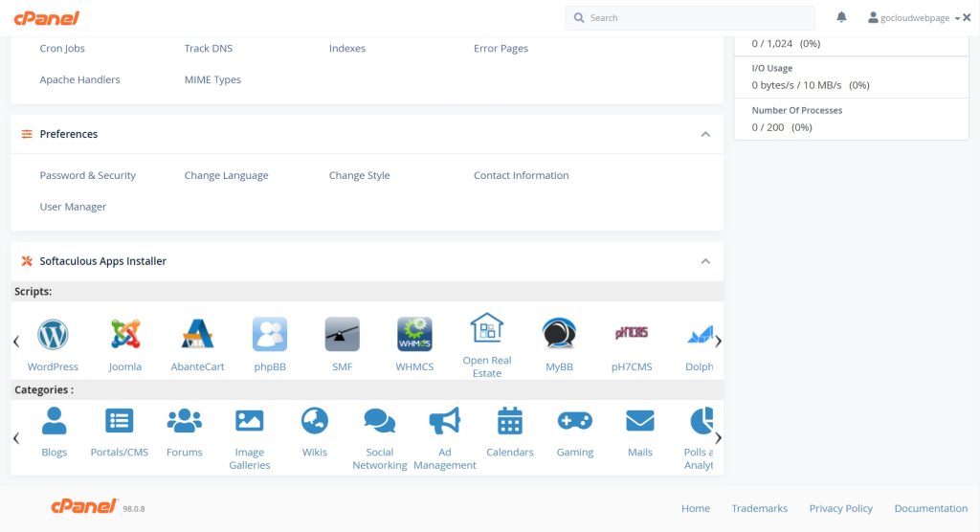Select the Ad Management megaphone icon
This screenshot has width=980, height=532.
(x=445, y=421)
